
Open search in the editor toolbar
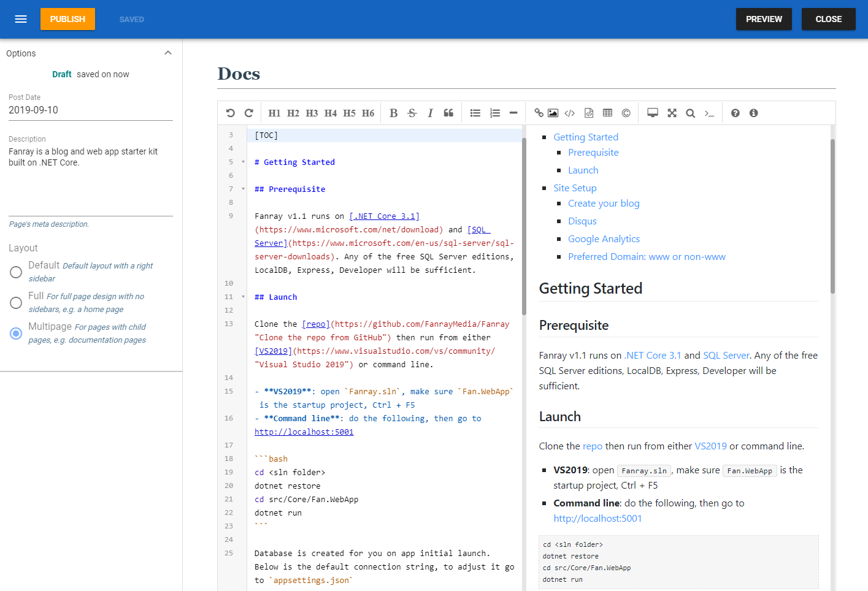pyautogui.click(x=690, y=113)
